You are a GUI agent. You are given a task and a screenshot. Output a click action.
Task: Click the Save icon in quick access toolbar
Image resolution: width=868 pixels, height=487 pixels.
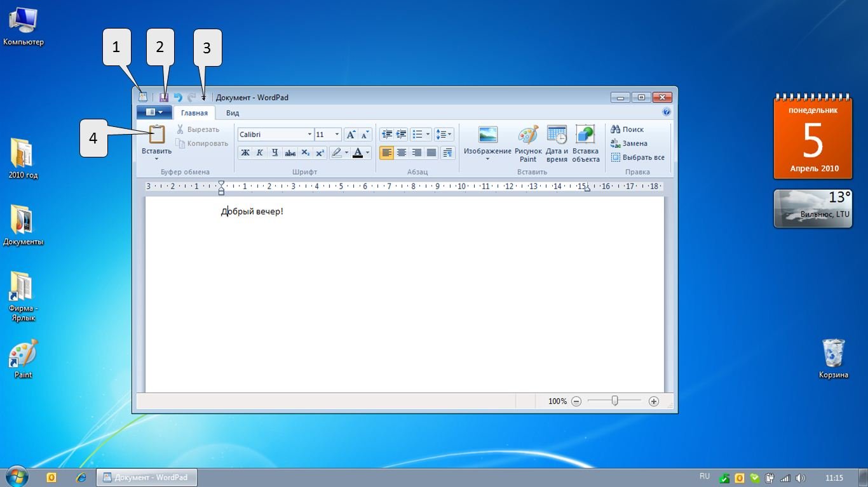tap(164, 98)
